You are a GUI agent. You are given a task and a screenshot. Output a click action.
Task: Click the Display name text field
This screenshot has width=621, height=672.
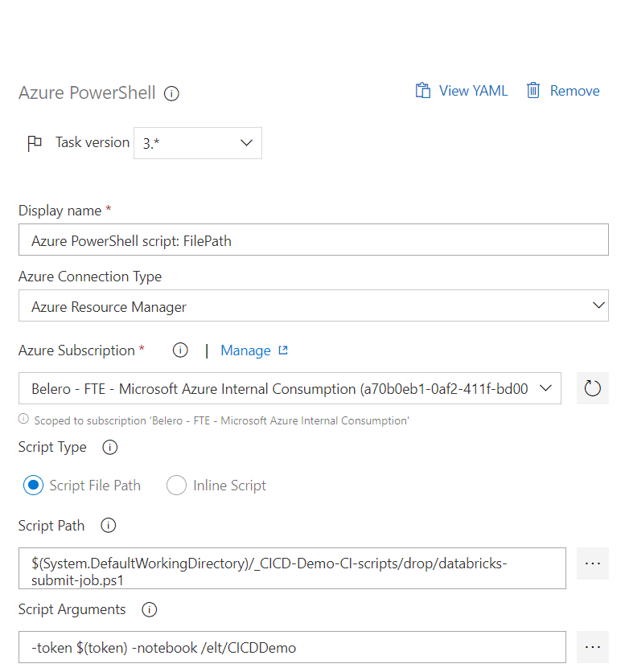(x=314, y=240)
